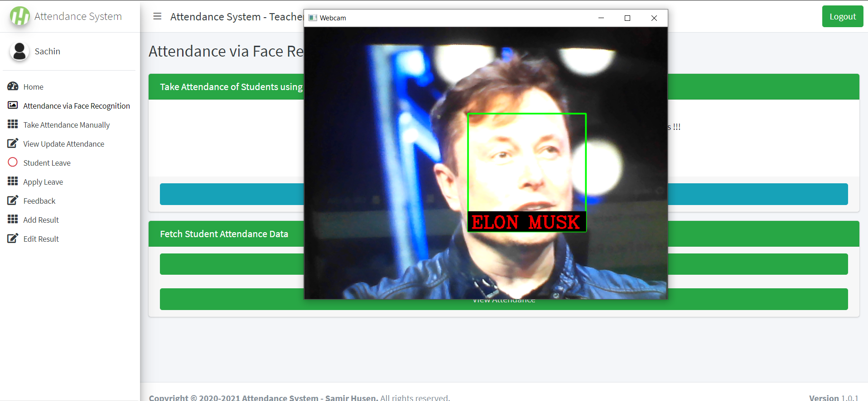This screenshot has width=868, height=401.
Task: Go to Add Result
Action: tap(69, 220)
